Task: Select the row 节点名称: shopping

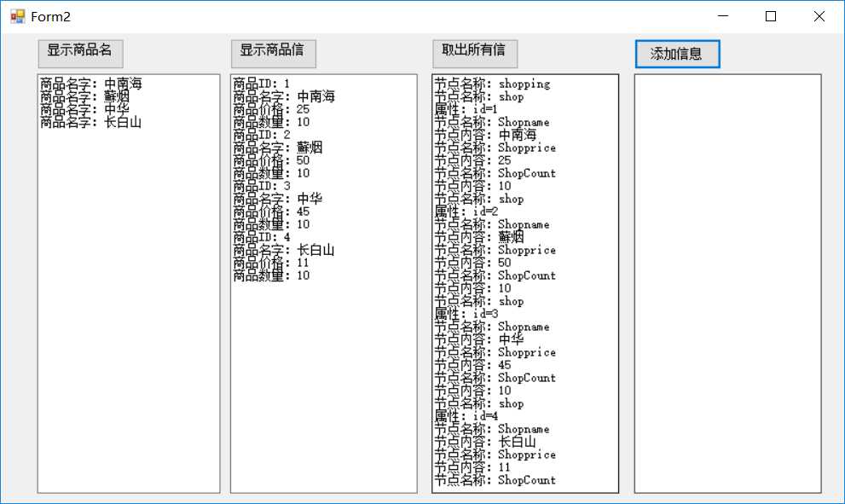Action: pos(493,84)
